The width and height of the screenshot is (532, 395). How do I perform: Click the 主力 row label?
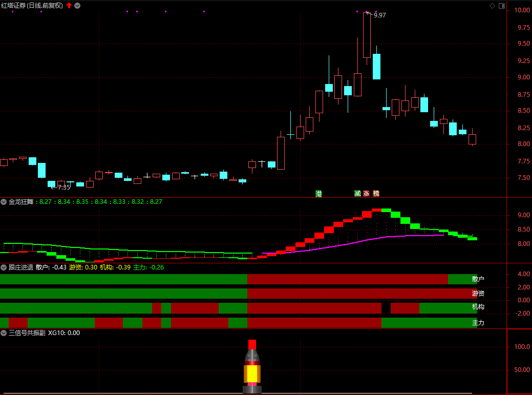[478, 323]
